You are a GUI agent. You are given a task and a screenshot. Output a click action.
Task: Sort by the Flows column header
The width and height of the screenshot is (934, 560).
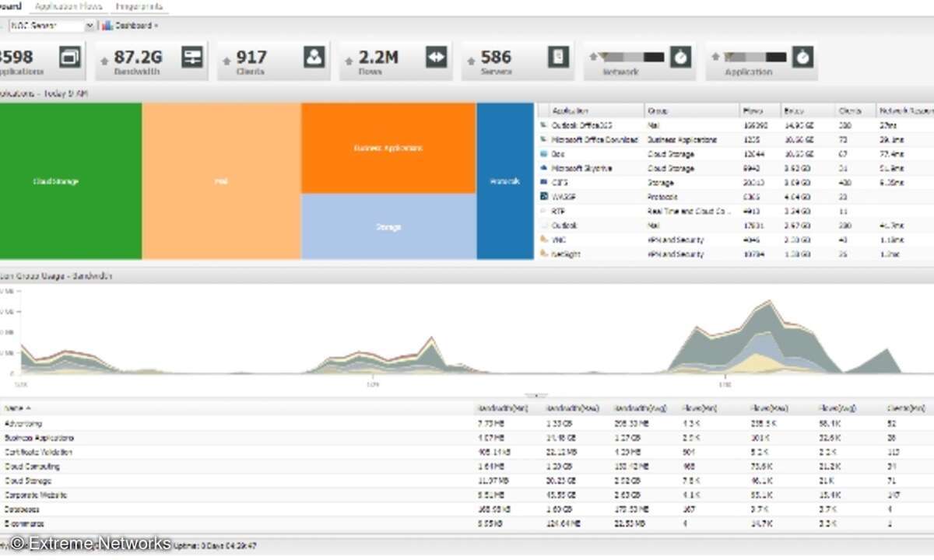coord(759,111)
